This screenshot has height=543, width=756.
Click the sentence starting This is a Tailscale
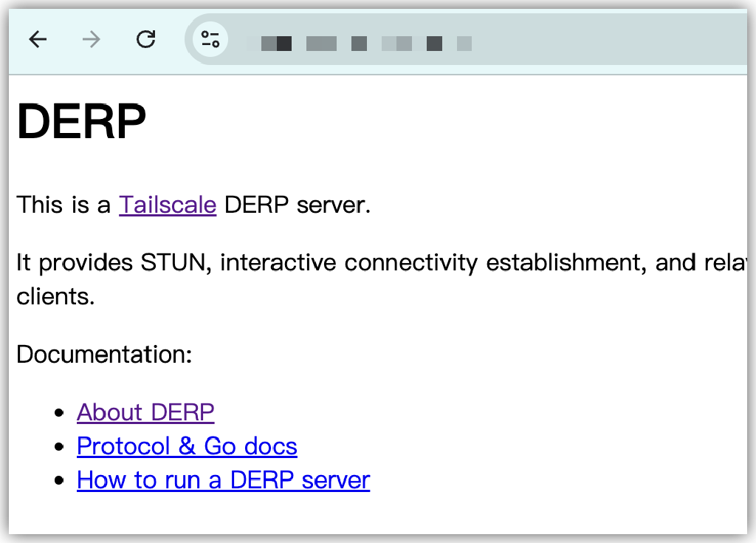tap(192, 205)
